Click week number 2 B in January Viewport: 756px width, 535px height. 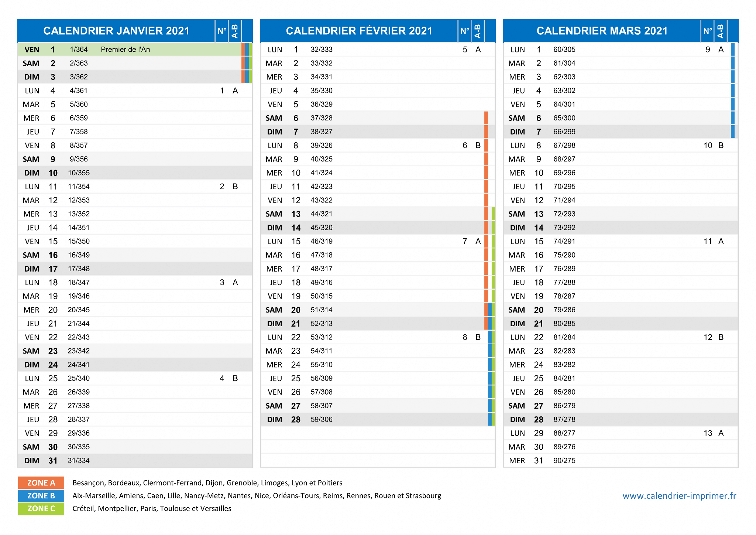click(229, 187)
